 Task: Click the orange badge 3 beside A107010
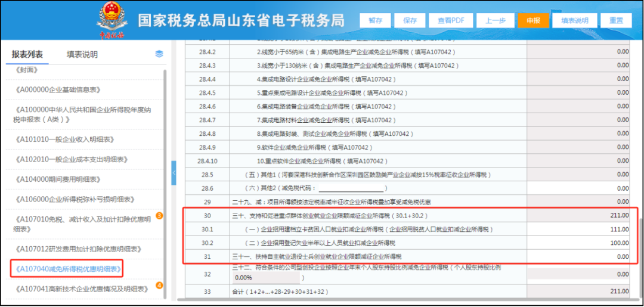[160, 215]
